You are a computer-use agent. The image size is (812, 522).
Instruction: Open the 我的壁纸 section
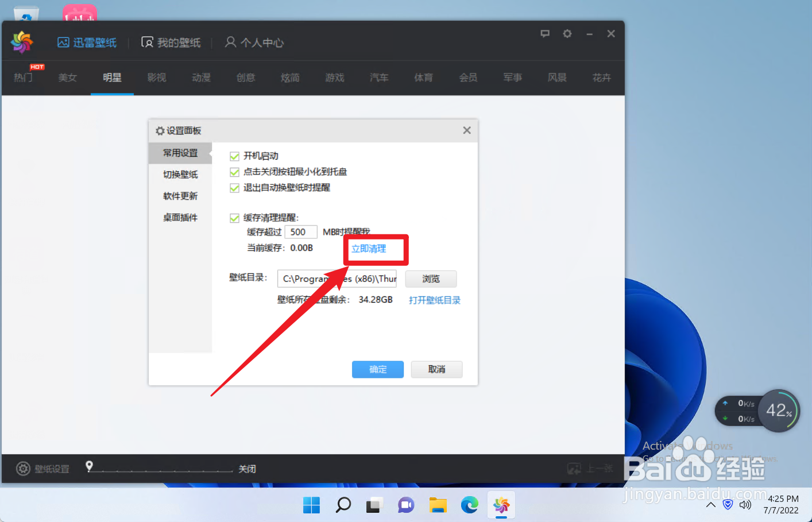pyautogui.click(x=171, y=42)
